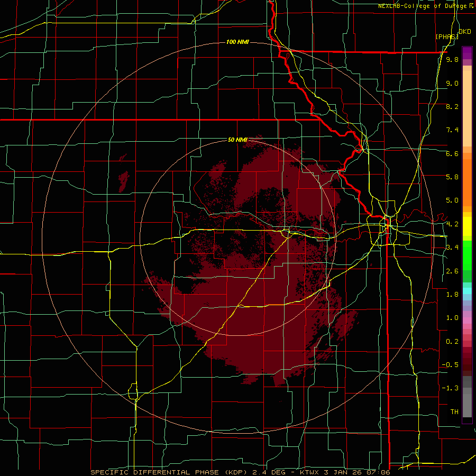Click the 2.6 scale value

tap(452, 271)
